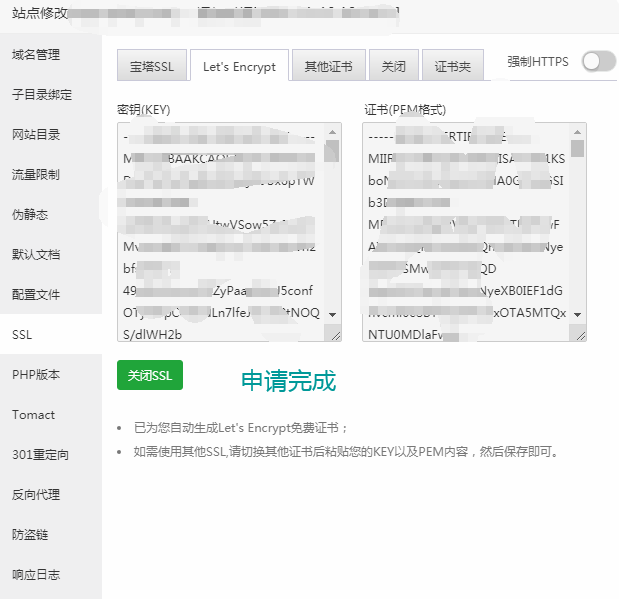619x599 pixels.
Task: Toggle the 强制HTTPS switch
Action: [x=599, y=62]
